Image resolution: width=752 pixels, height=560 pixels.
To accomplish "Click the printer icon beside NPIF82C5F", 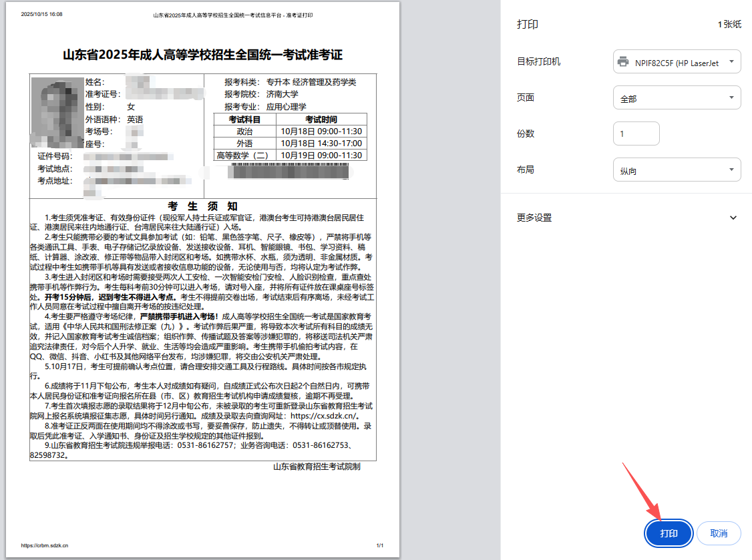I will (623, 62).
